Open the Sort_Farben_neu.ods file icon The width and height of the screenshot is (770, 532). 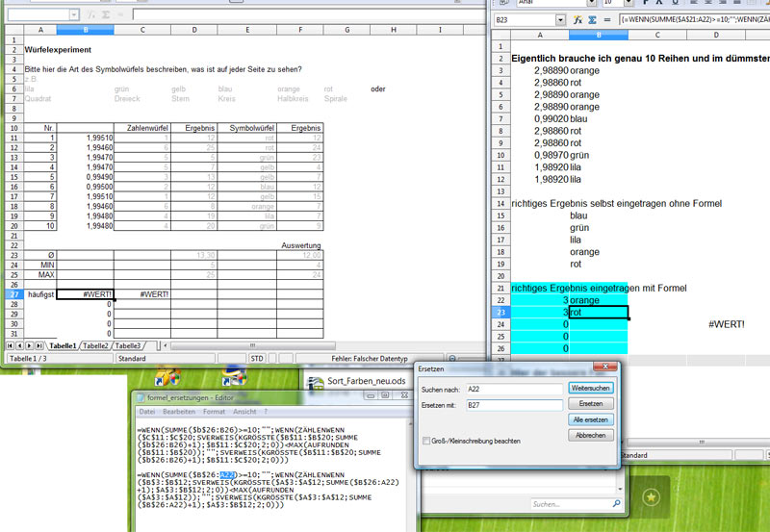coord(316,382)
